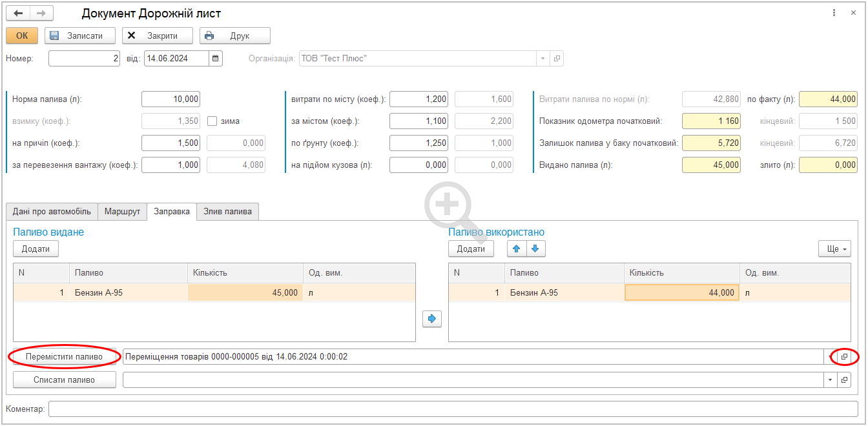Viewport: 868px width, 426px height.
Task: Click 'Додати' under Паливо видане
Action: coord(36,249)
